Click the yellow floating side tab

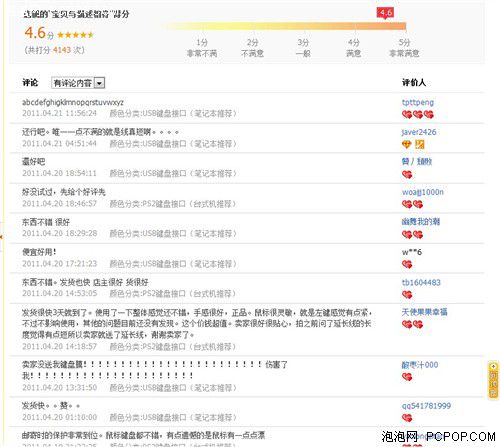493,380
